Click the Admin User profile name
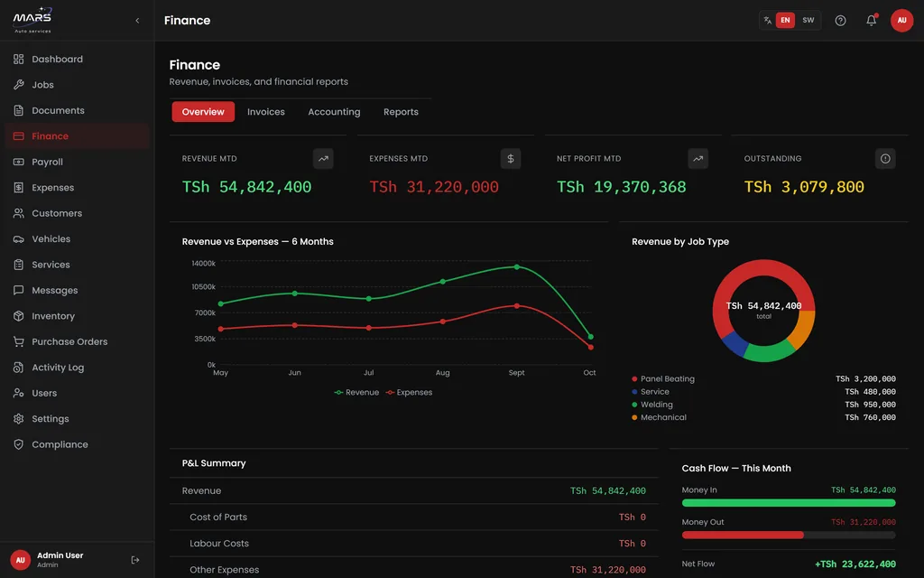Screen dimensions: 924x578 click(60, 555)
